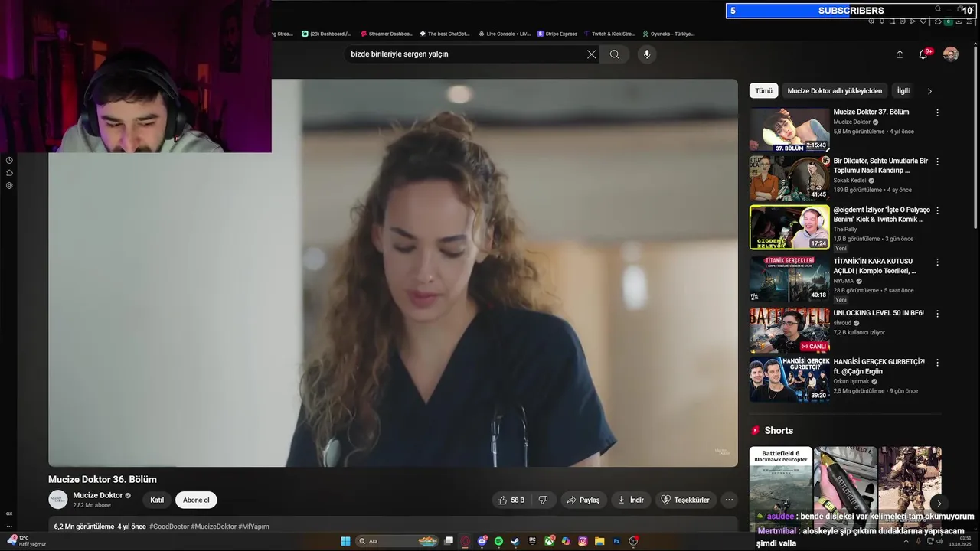Switch to The best ChatBot tab

click(x=445, y=34)
